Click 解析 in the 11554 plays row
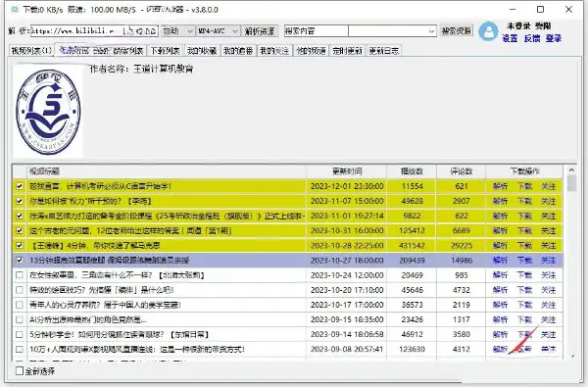 (500, 186)
